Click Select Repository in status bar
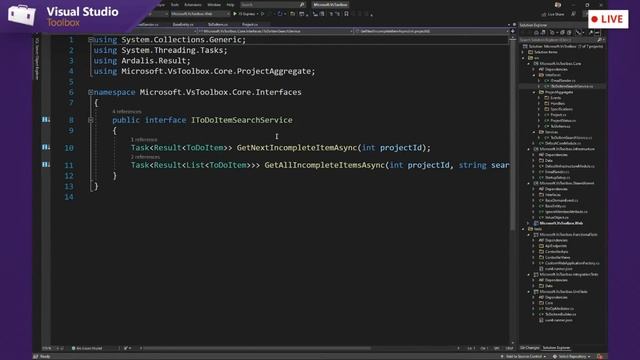Image resolution: width=640 pixels, height=360 pixels. tap(571, 357)
